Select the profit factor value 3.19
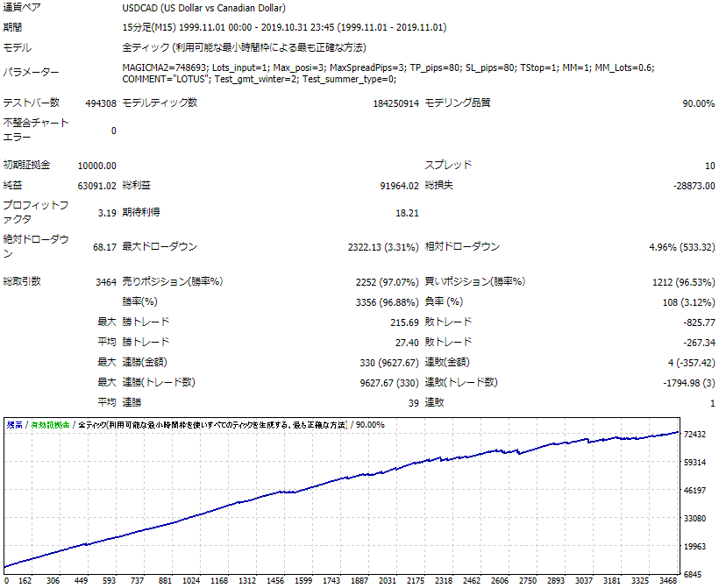The width and height of the screenshot is (719, 588). (107, 213)
